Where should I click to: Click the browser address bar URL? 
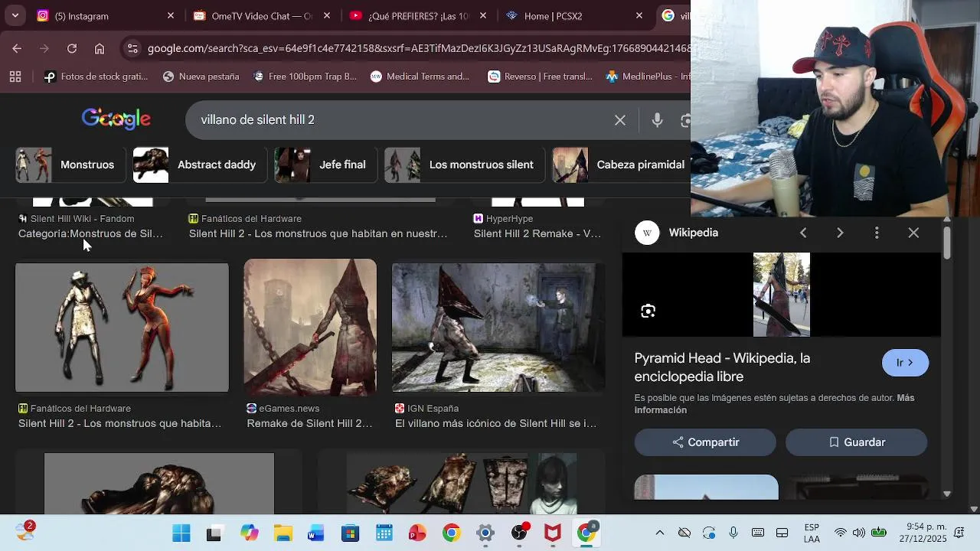click(418, 48)
